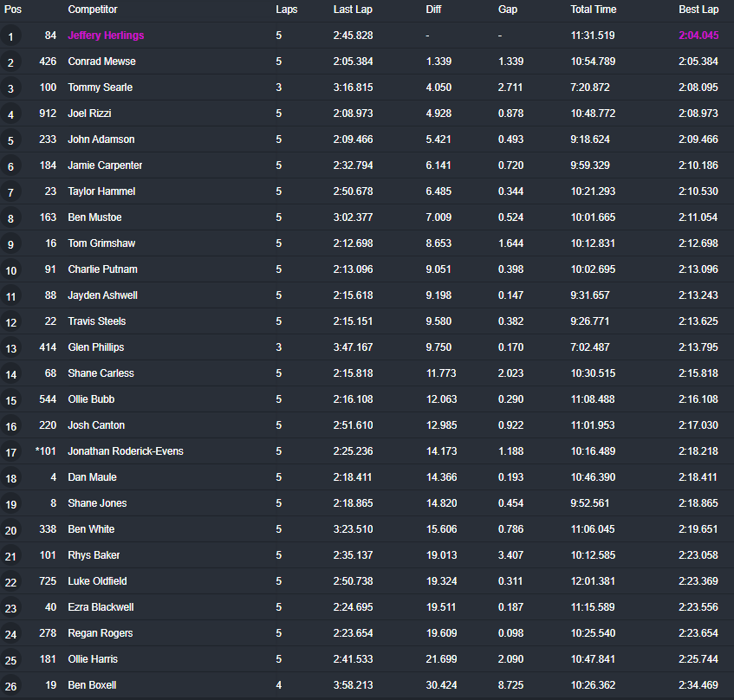Click the Total Time column header

pyautogui.click(x=593, y=10)
